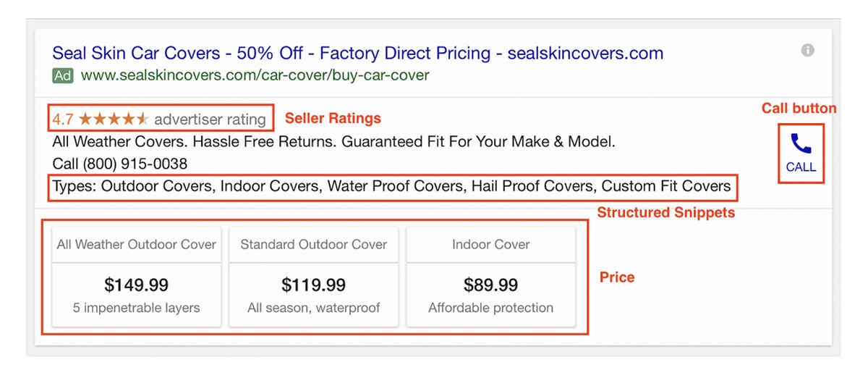Click the All Weather Covers description text

334,142
